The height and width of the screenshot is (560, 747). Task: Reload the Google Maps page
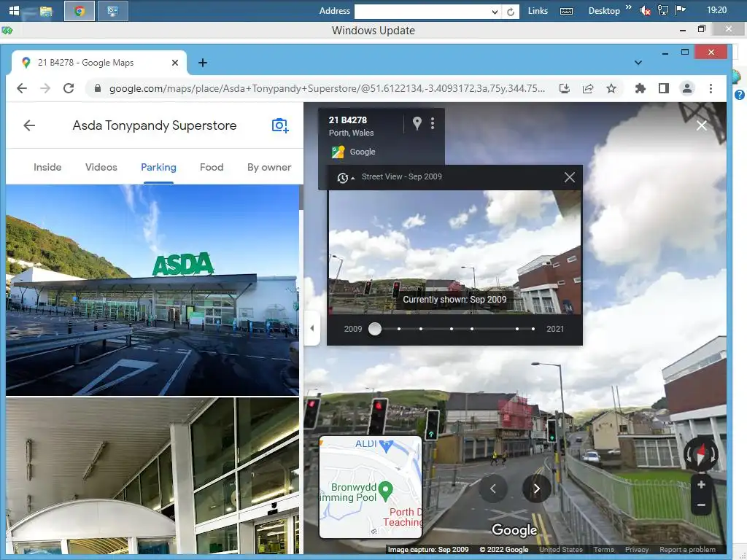(x=69, y=88)
